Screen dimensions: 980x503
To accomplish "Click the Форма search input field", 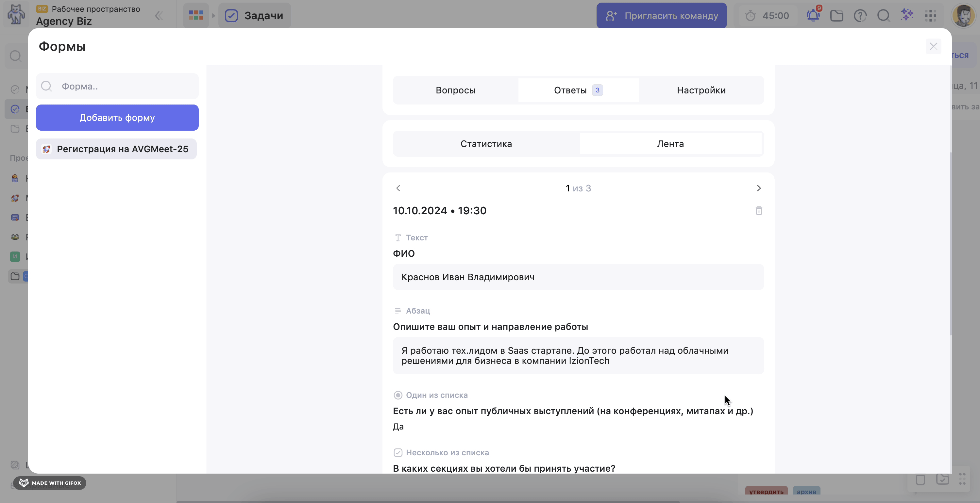I will 126,86.
